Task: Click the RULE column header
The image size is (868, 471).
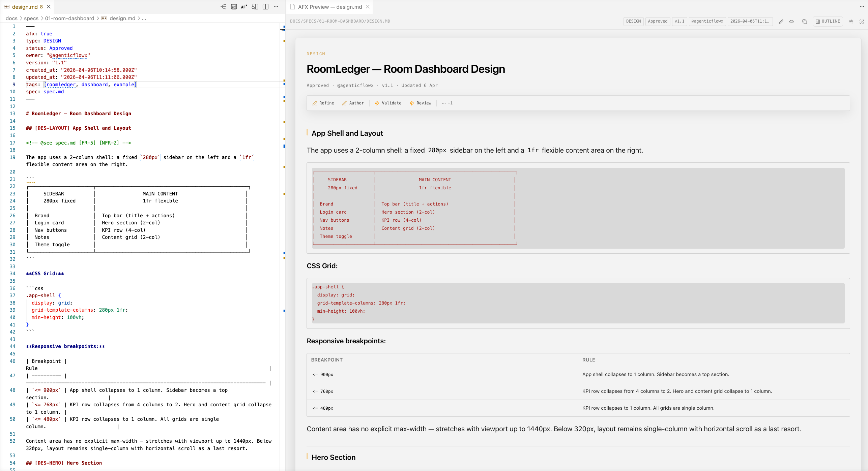Action: [x=588, y=360]
